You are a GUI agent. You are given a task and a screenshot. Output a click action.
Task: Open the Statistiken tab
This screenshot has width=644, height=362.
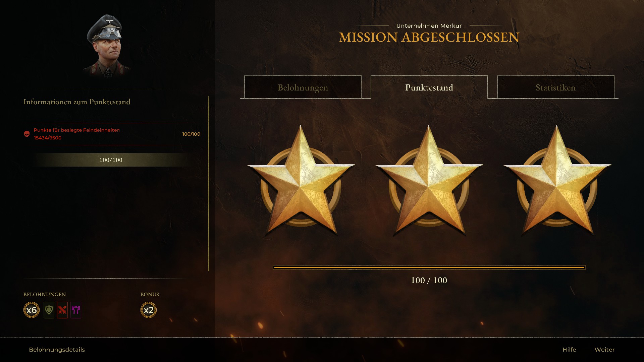pyautogui.click(x=555, y=87)
